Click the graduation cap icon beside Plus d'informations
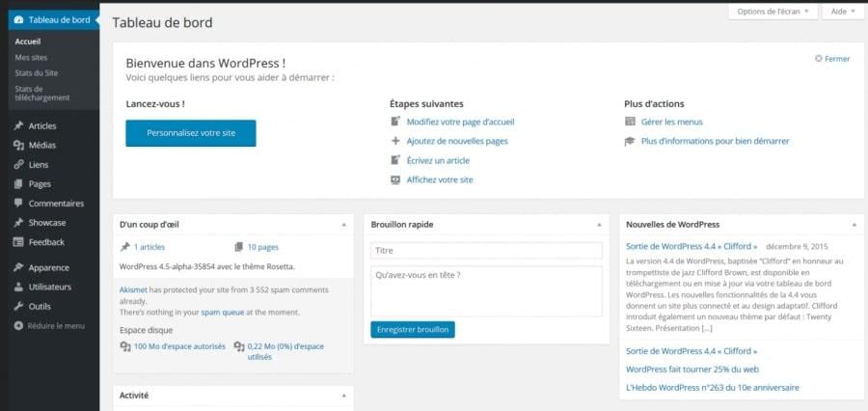Image resolution: width=868 pixels, height=411 pixels. [630, 141]
